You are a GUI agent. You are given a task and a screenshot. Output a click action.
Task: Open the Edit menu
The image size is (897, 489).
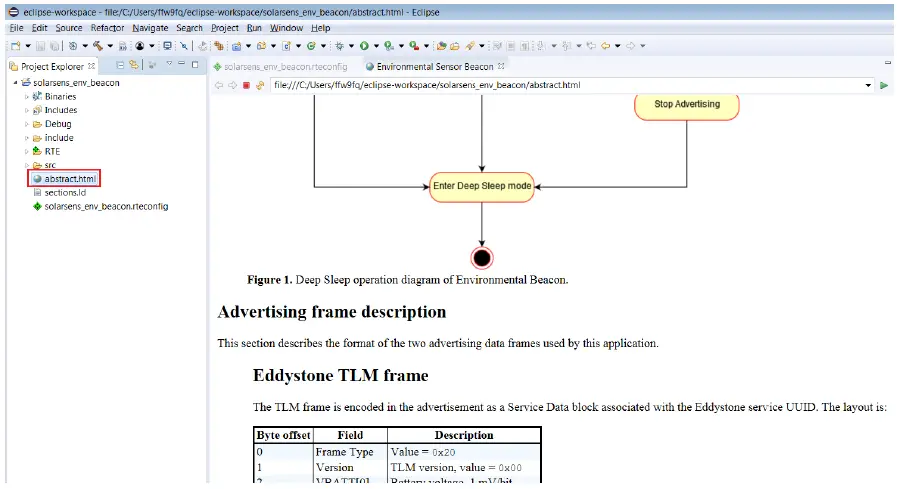click(x=39, y=27)
